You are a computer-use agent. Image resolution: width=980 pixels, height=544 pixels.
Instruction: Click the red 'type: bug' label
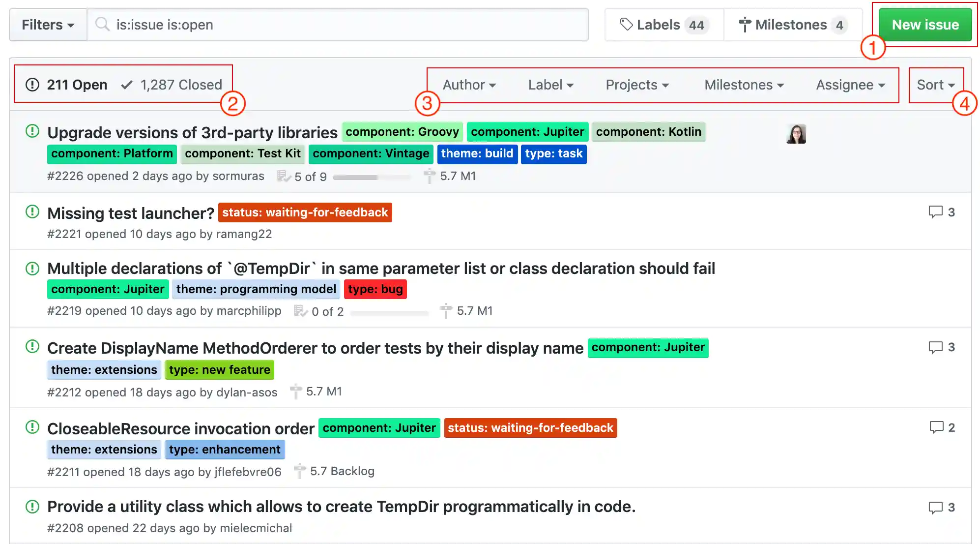375,289
